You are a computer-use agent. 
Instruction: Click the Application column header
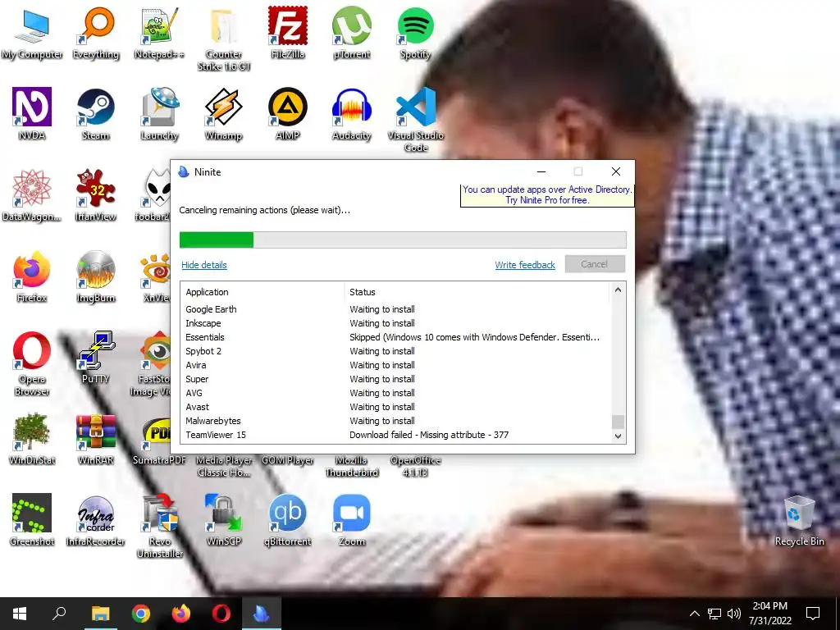(262, 292)
